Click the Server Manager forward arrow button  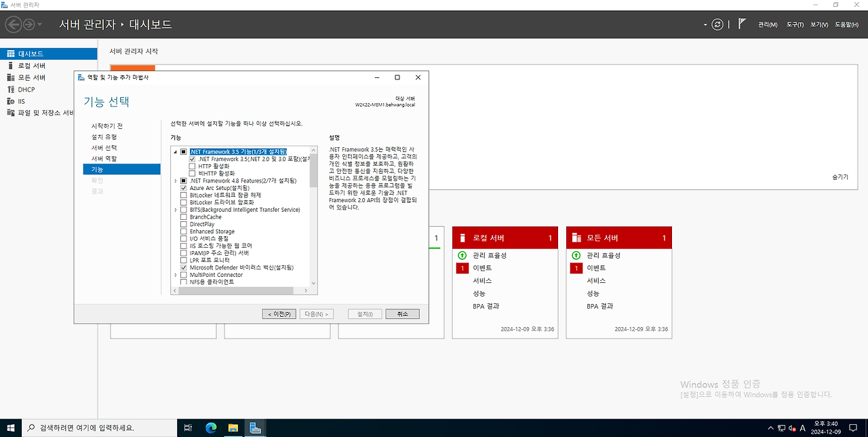pyautogui.click(x=28, y=24)
